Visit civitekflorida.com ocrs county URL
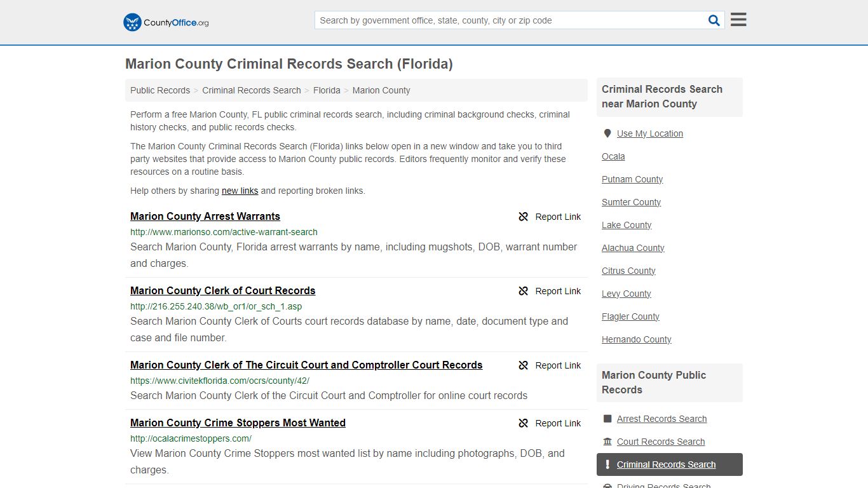Viewport: 868px width, 488px height. tap(220, 381)
